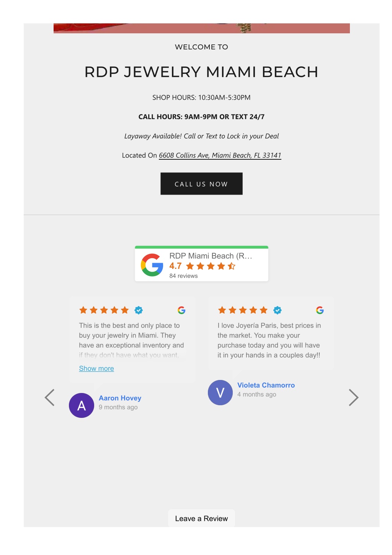Click the Google logo in rating badge
The image size is (392, 555).
(x=152, y=265)
